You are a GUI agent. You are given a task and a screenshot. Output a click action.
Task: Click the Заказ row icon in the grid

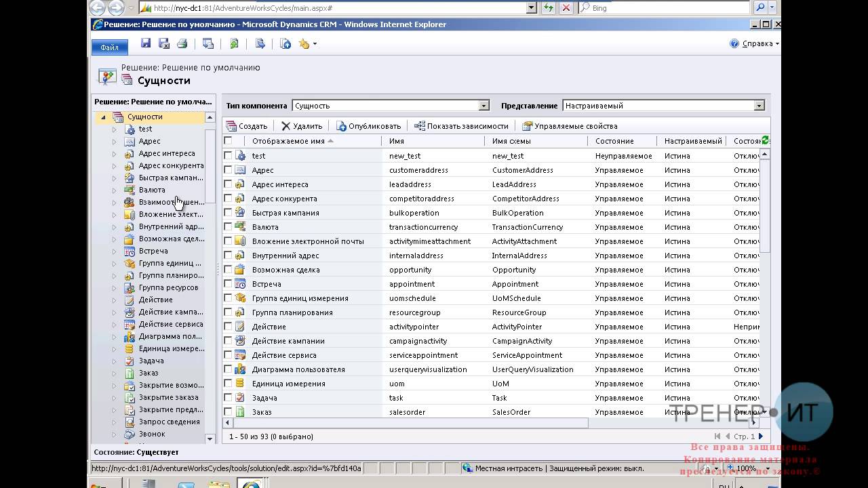click(x=240, y=411)
